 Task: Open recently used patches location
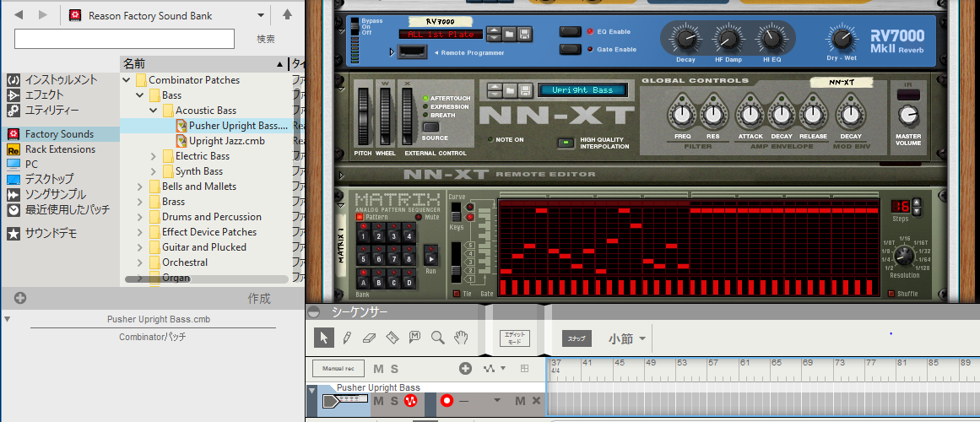click(67, 210)
